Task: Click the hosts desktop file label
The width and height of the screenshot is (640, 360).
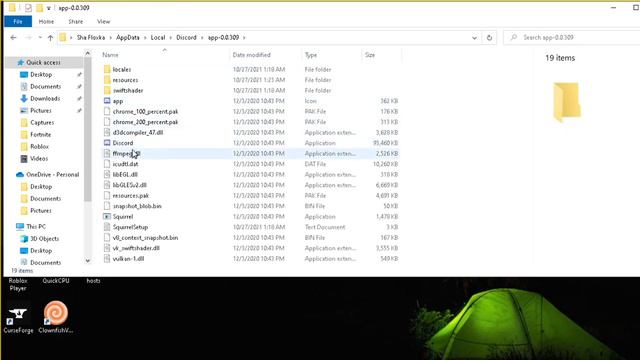Action: (93, 281)
